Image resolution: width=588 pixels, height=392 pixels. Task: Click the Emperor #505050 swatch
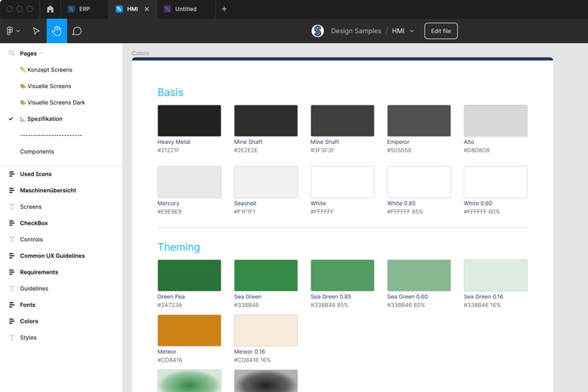419,121
